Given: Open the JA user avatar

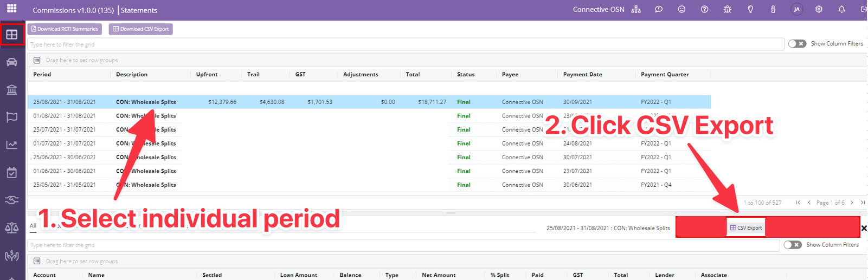Looking at the screenshot, I should click(796, 9).
